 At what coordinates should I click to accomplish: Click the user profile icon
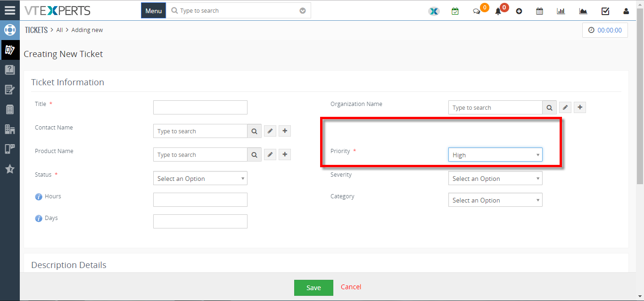coord(626,11)
